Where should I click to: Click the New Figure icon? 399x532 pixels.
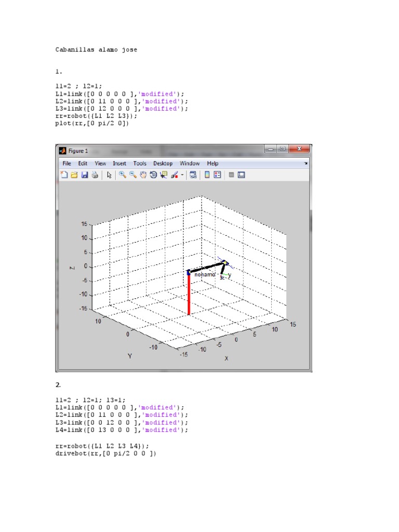pyautogui.click(x=64, y=175)
